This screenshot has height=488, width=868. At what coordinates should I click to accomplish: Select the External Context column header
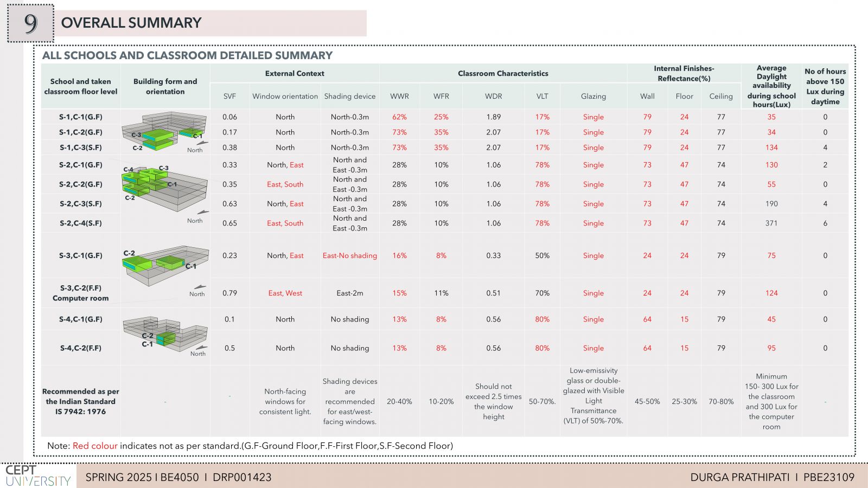pos(295,73)
